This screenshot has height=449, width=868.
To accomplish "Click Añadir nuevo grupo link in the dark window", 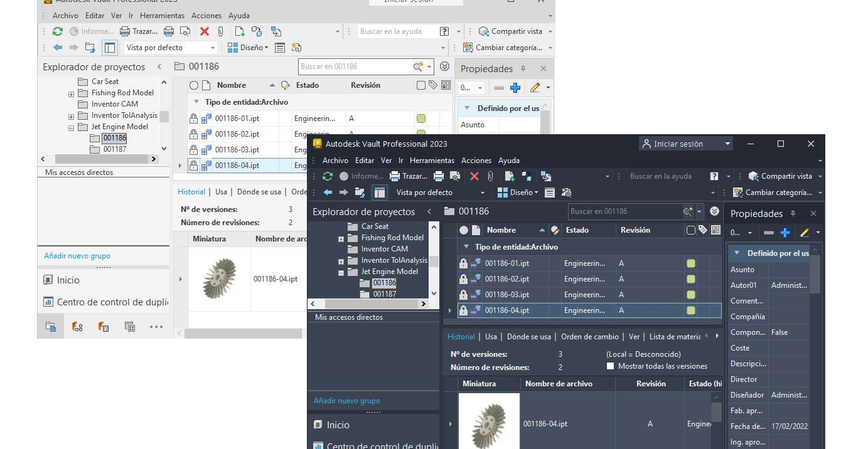I will click(x=346, y=401).
